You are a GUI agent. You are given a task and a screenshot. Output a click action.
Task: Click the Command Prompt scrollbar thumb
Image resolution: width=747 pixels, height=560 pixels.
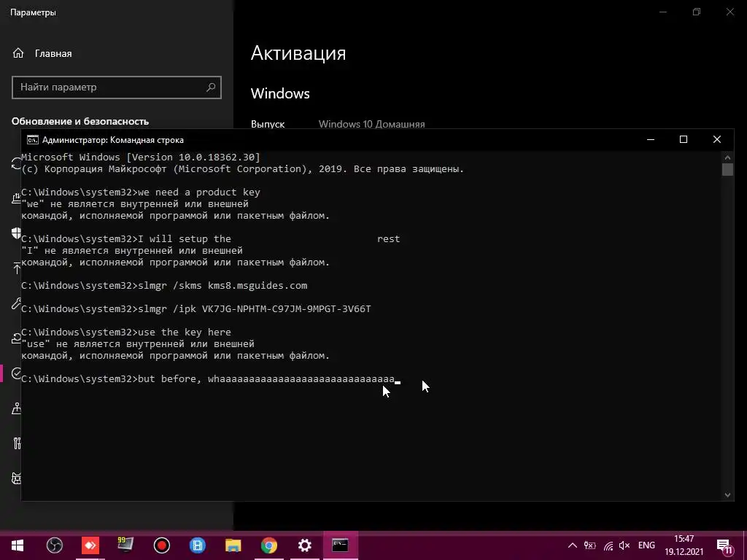click(x=727, y=169)
